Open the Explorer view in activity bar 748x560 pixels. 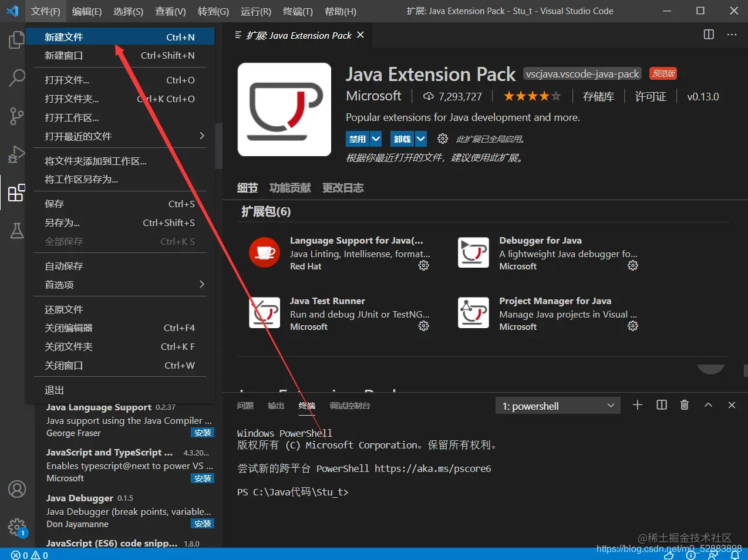click(x=16, y=39)
